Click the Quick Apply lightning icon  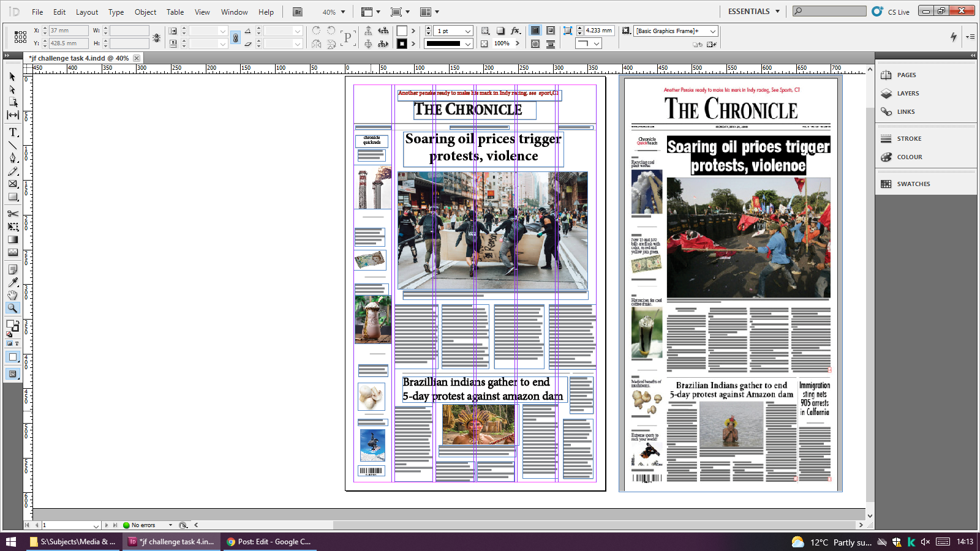[x=954, y=37]
